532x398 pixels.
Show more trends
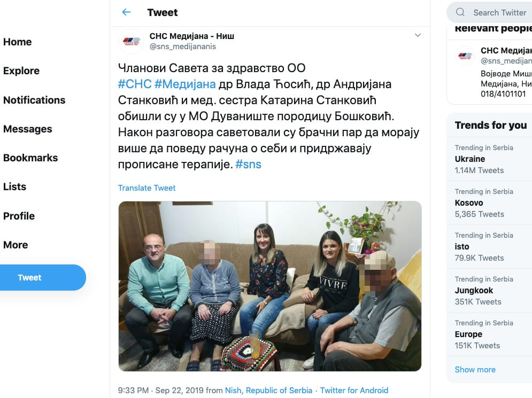[475, 370]
